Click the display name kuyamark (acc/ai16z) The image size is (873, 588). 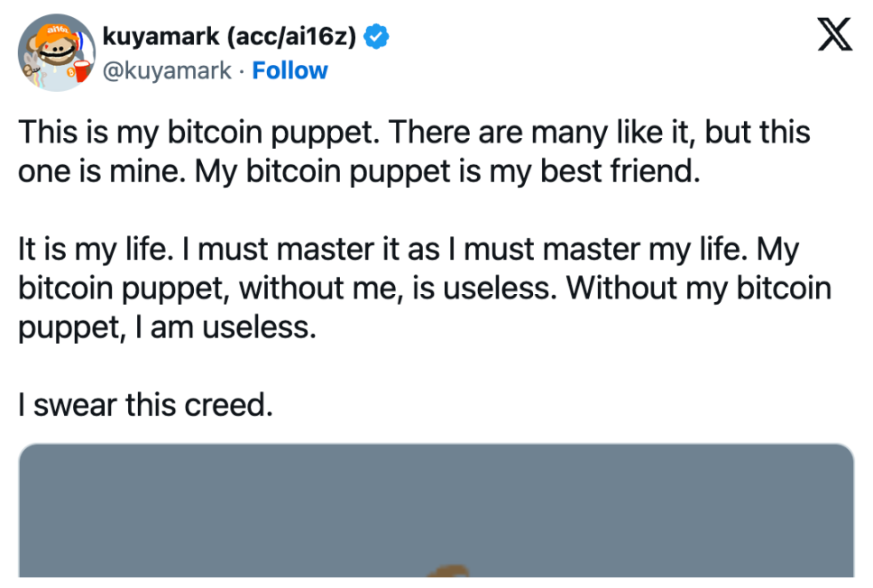click(x=232, y=37)
